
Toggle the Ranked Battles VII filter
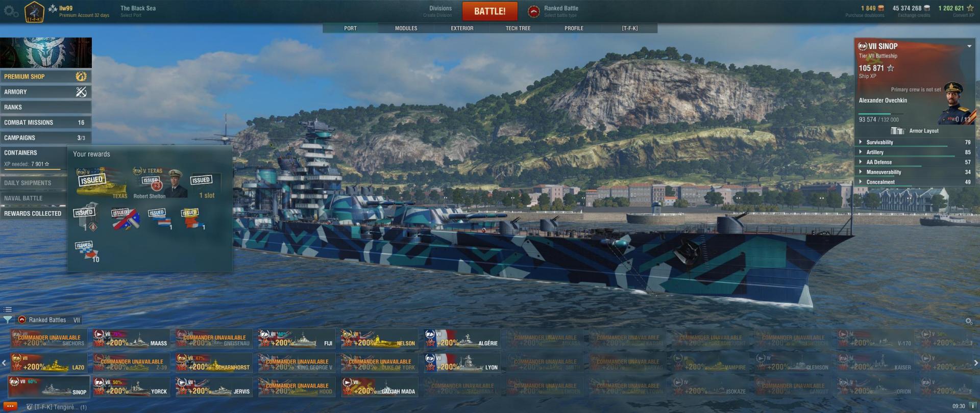click(x=50, y=320)
